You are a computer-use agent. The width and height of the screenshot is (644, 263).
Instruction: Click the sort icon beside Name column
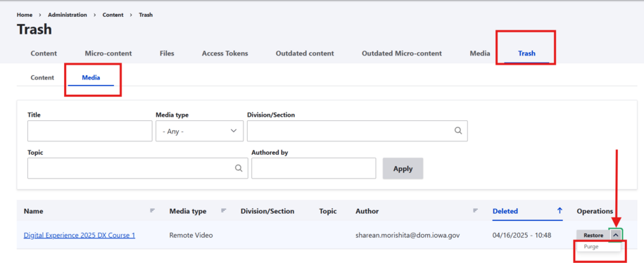152,210
